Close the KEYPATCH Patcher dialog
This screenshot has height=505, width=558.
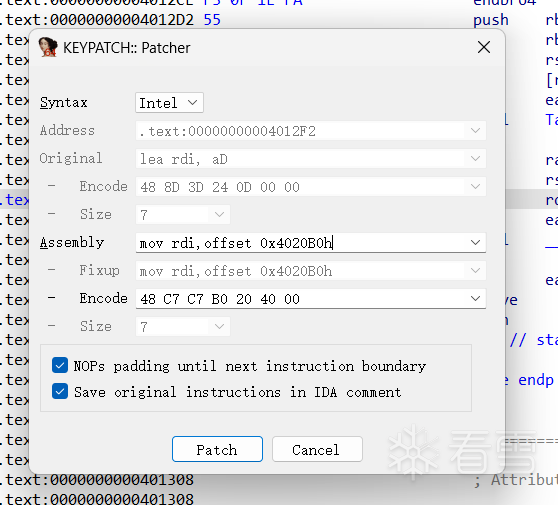click(x=484, y=47)
